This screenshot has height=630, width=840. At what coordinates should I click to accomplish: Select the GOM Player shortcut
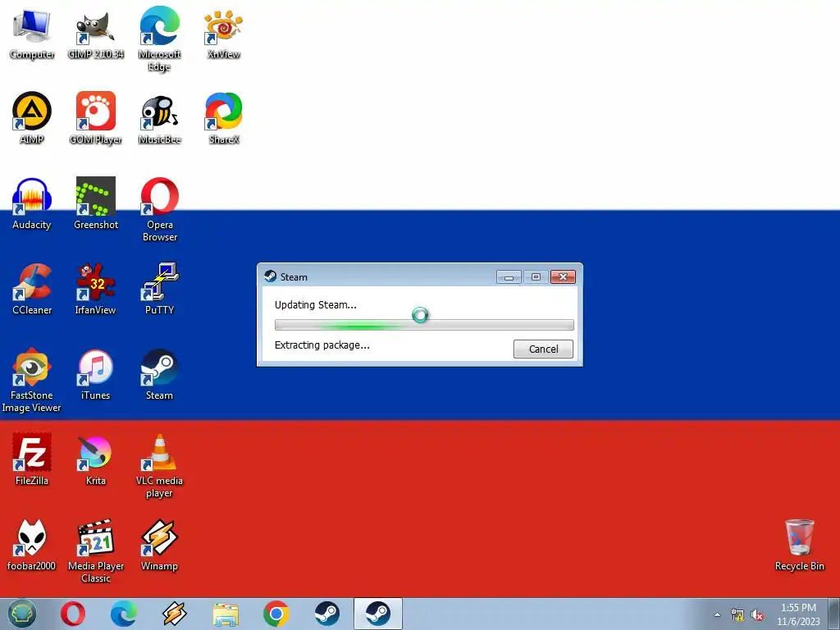[x=95, y=118]
